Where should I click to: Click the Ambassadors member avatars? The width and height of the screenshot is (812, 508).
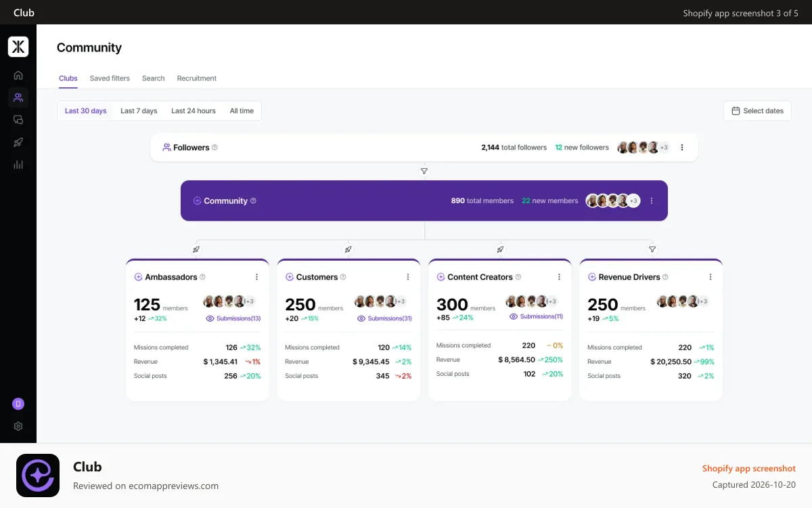229,301
